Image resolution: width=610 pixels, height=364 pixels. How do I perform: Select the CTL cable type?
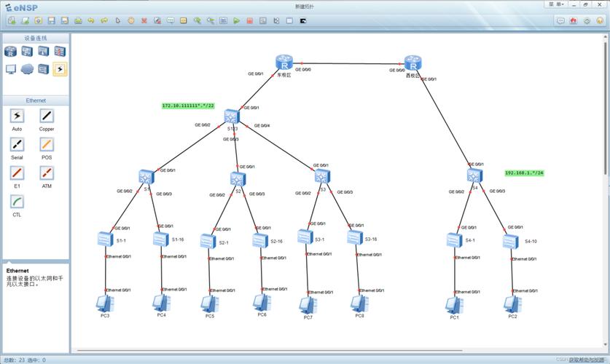pos(17,202)
